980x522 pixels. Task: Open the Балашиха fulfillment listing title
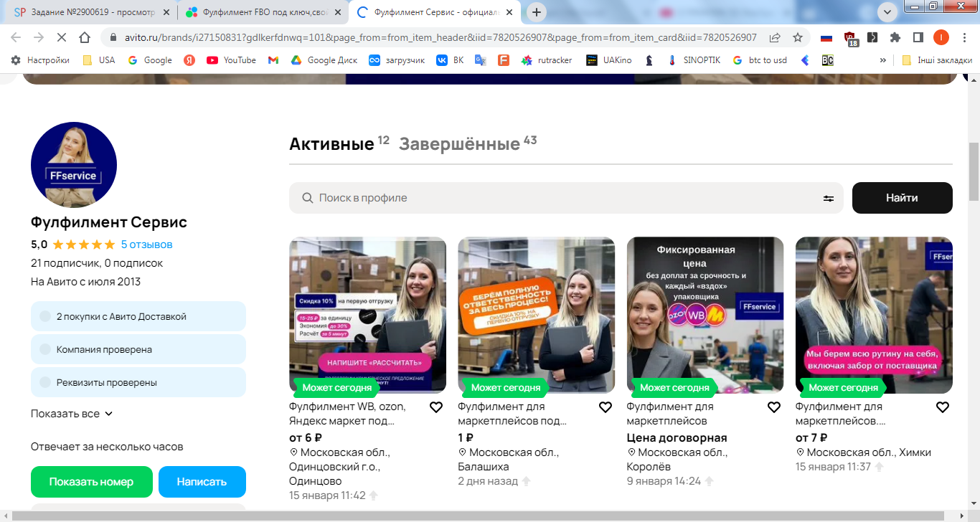512,414
